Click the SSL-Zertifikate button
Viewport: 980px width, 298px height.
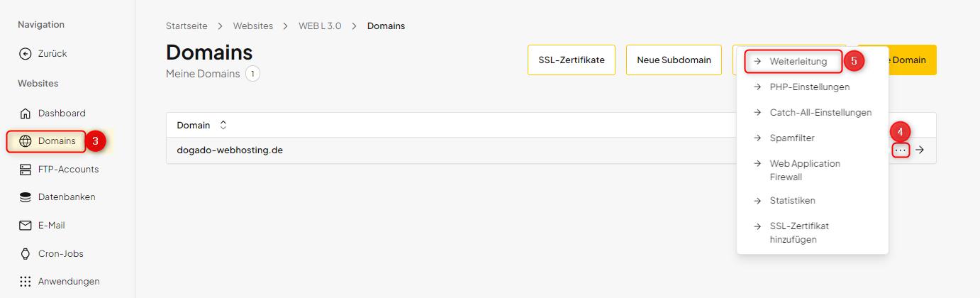(571, 60)
